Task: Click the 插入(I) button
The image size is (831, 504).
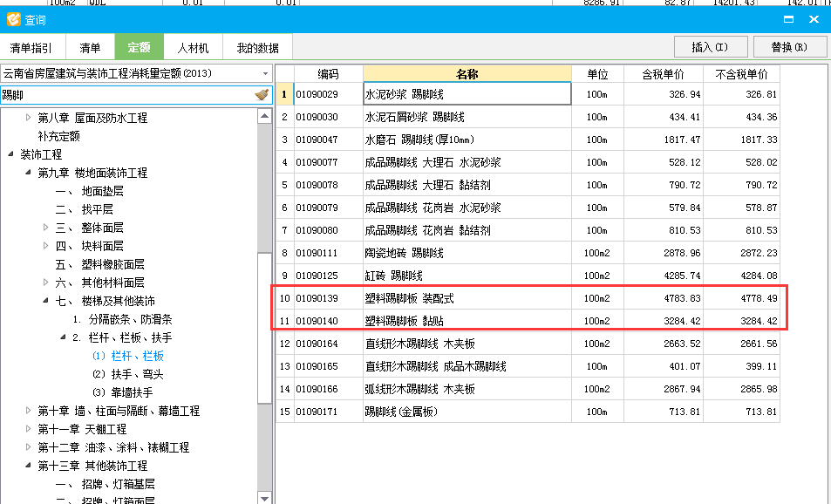Action: (710, 47)
